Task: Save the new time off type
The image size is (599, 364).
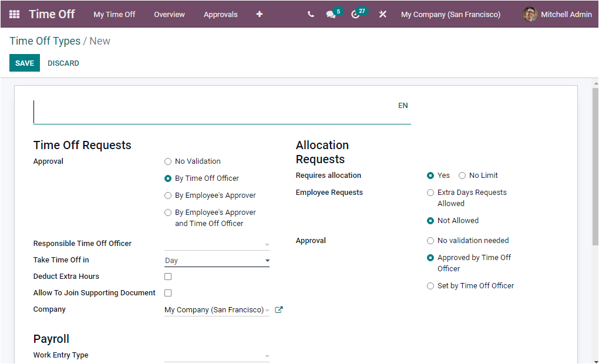Action: [24, 62]
